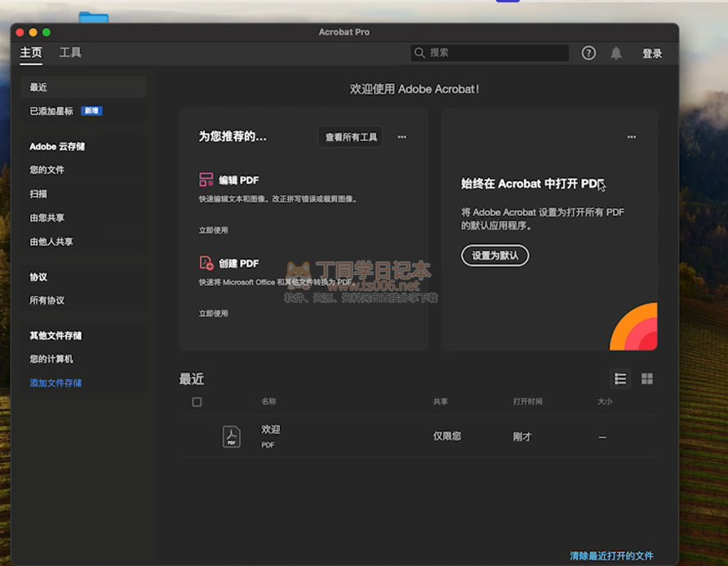728x566 pixels.
Task: Click the 添加文件存储 link
Action: coord(55,383)
